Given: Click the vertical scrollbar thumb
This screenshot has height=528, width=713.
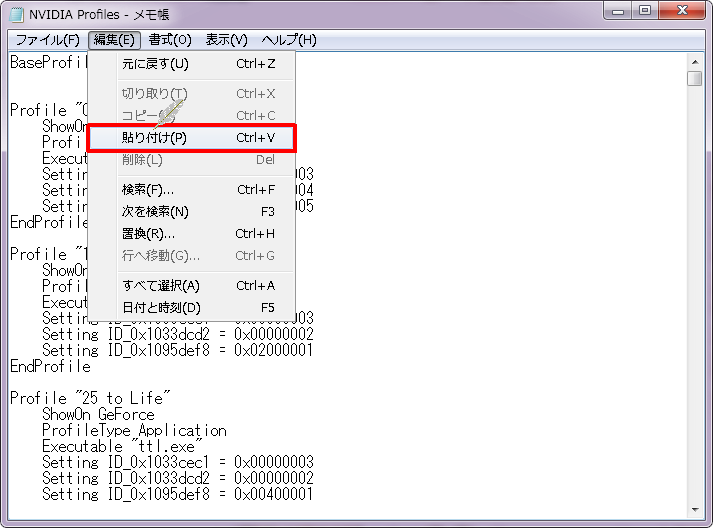Looking at the screenshot, I should [x=695, y=78].
